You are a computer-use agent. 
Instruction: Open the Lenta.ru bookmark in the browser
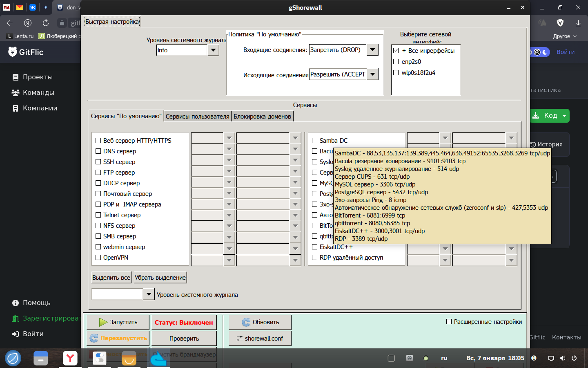coord(20,36)
